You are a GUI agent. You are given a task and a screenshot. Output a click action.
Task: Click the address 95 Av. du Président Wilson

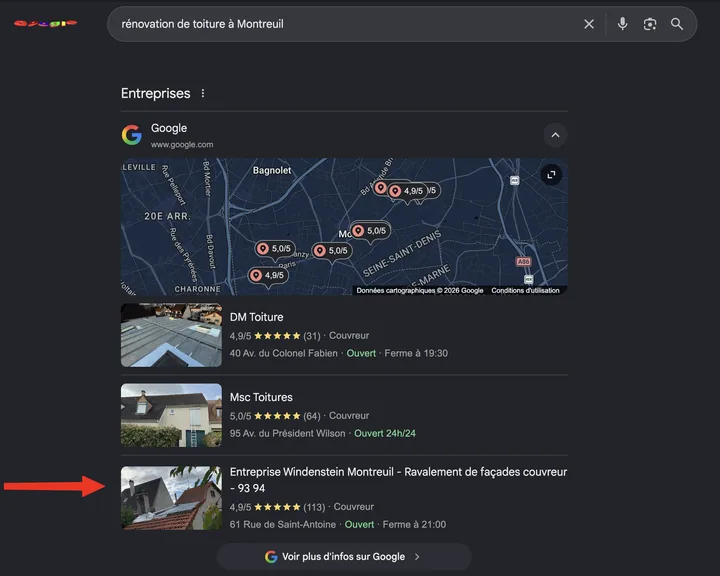287,433
